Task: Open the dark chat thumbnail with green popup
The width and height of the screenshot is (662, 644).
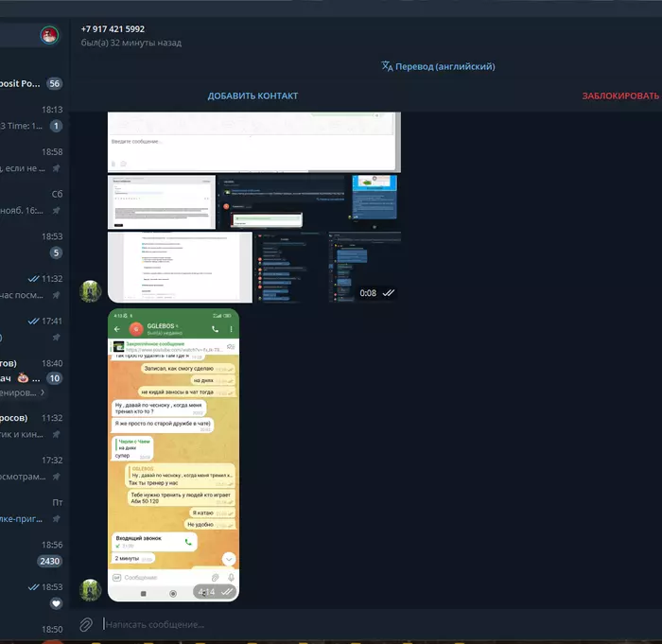Action: point(284,202)
